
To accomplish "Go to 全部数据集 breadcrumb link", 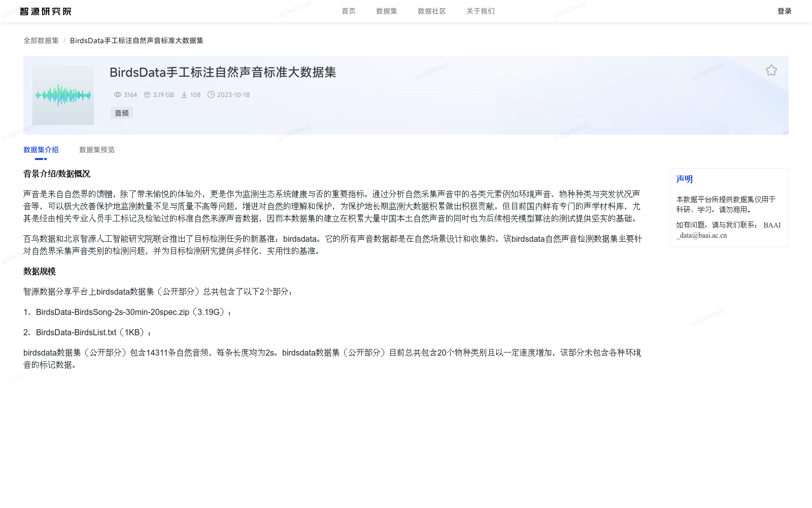I will [x=41, y=41].
